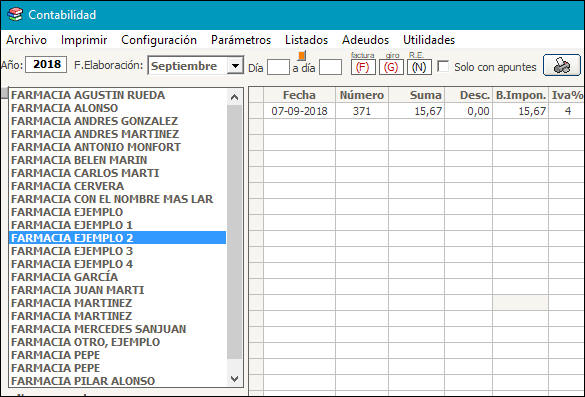Toggle the giro (G) button
The image size is (585, 397).
coord(391,67)
